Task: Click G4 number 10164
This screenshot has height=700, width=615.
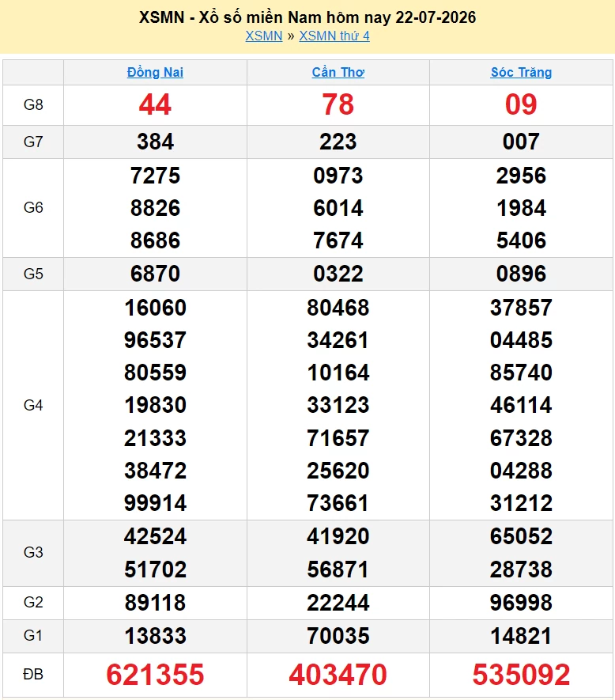Action: point(338,373)
